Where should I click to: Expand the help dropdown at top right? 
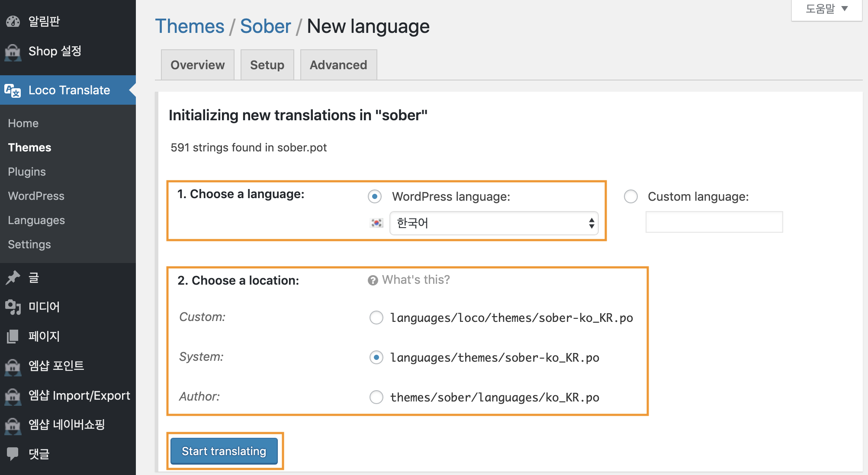tap(826, 9)
